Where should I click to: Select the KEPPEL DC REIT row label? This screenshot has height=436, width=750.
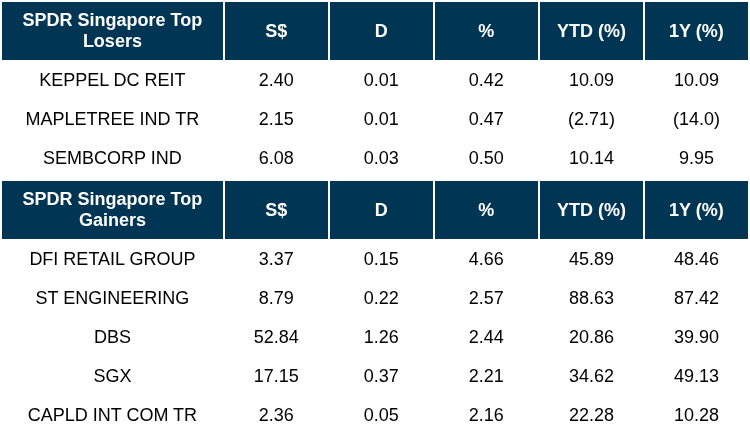pyautogui.click(x=112, y=80)
